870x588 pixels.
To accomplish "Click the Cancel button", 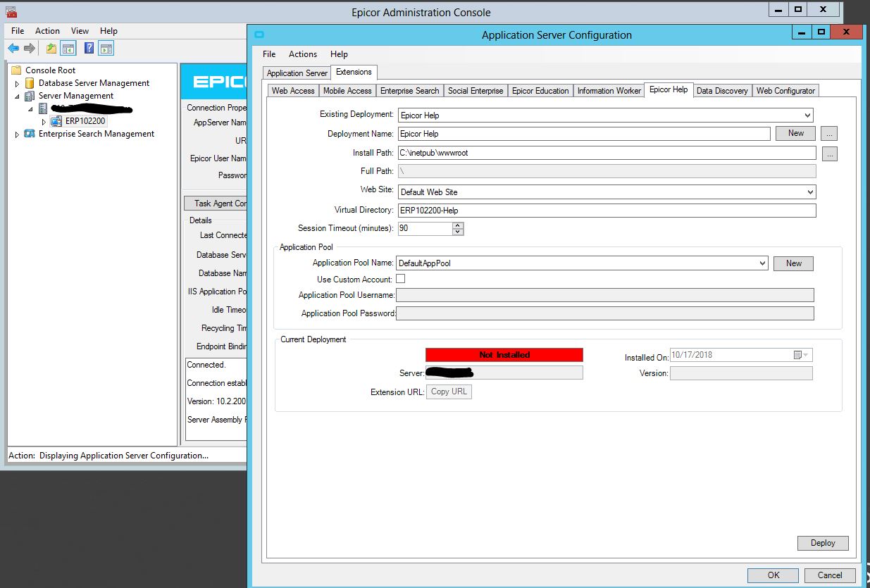I will click(830, 575).
